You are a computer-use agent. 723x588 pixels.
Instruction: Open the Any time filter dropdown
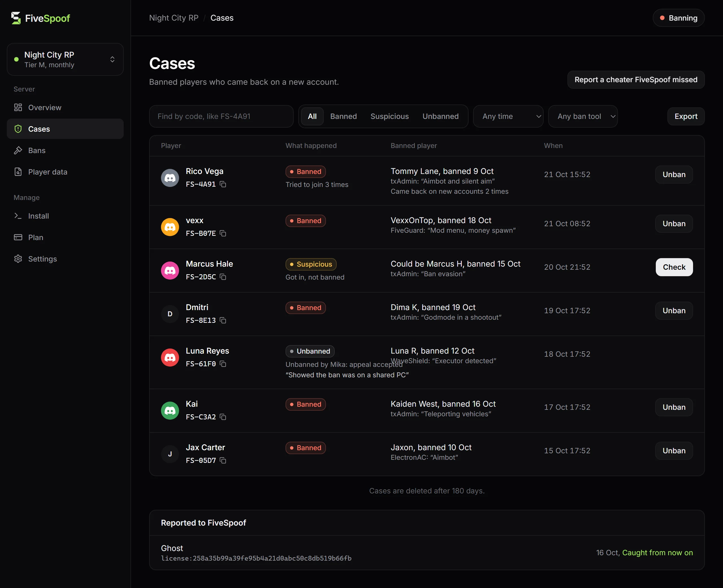tap(508, 116)
